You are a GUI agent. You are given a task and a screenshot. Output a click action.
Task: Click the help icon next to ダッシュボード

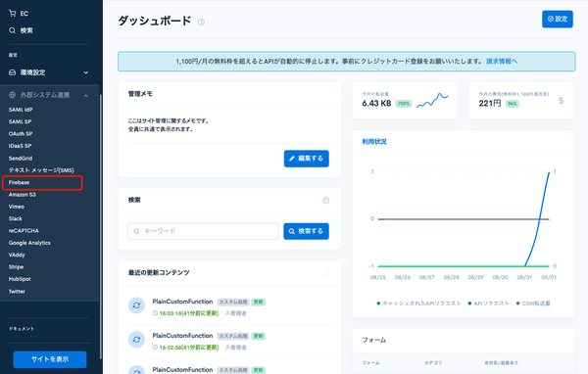201,23
